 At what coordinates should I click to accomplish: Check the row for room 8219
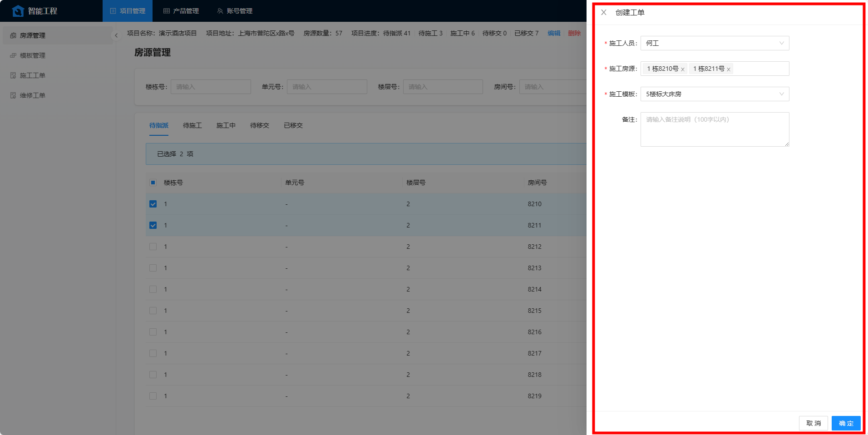click(153, 396)
